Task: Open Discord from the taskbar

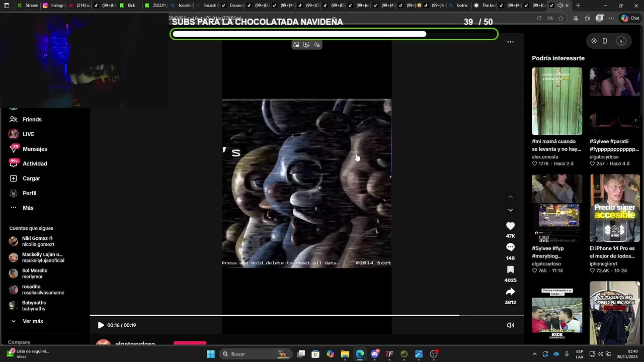Action: (x=375, y=354)
